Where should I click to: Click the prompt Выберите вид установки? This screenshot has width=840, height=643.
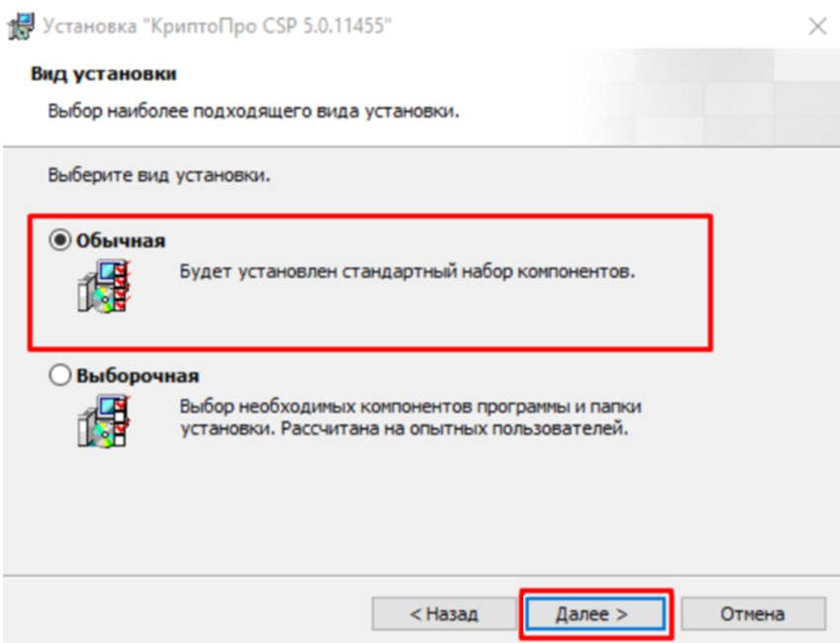click(x=159, y=175)
